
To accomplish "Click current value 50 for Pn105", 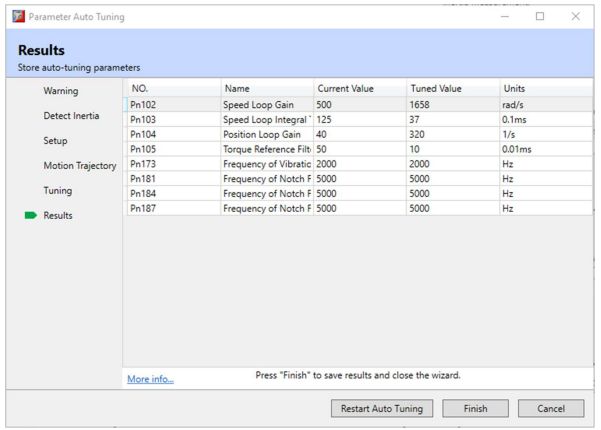I will [360, 149].
